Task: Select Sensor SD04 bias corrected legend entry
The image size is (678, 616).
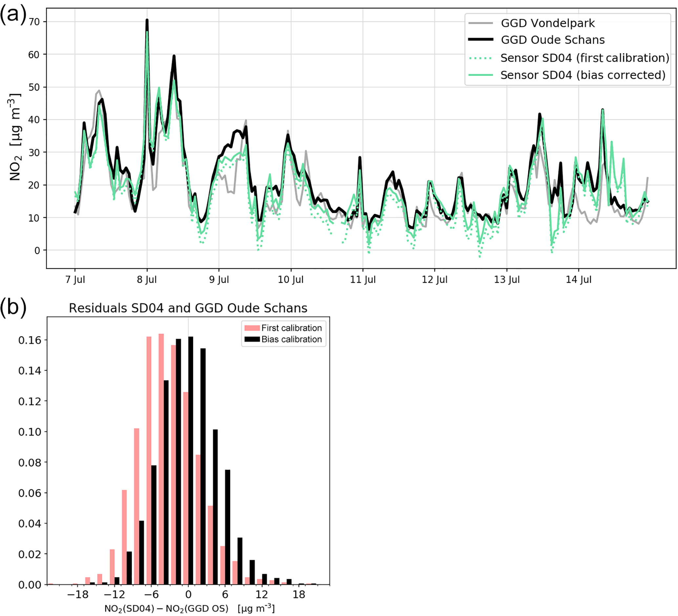Action: point(583,75)
